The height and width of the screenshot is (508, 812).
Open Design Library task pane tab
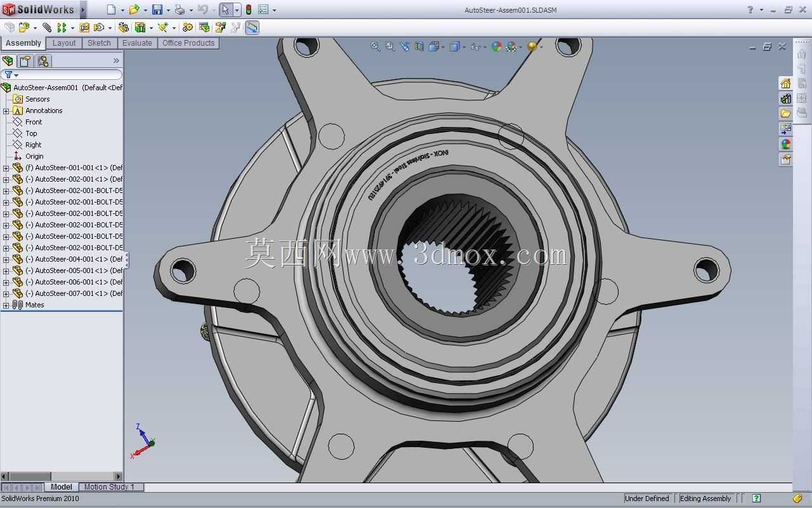[x=785, y=98]
